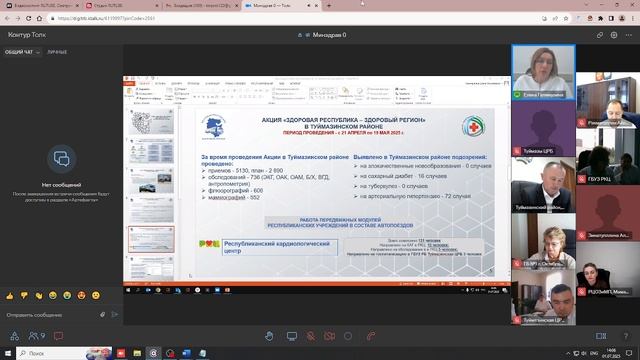The height and width of the screenshot is (360, 640).
Task: Select the РЦОЗиМП participant tile
Action: [608, 269]
